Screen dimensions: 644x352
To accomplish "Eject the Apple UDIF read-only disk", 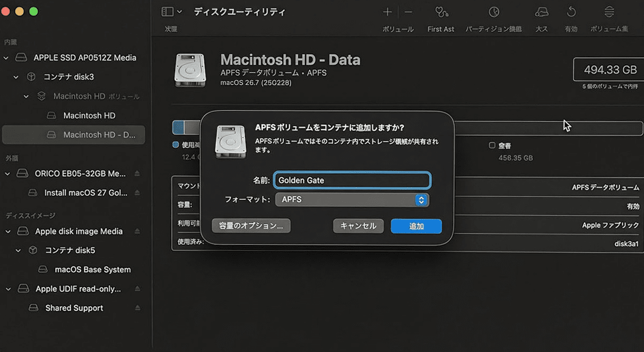I will point(137,289).
